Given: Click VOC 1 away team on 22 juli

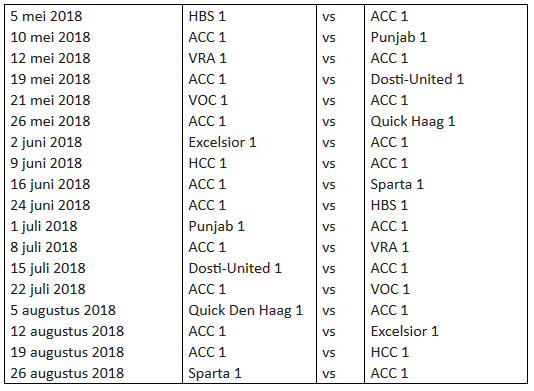Looking at the screenshot, I should pyautogui.click(x=390, y=290).
